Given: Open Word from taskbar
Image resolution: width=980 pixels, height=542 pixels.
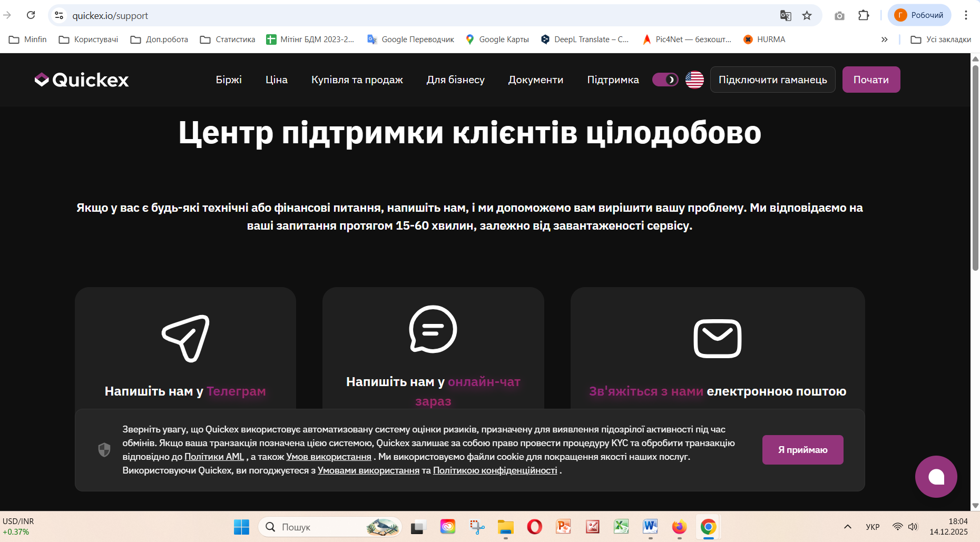Looking at the screenshot, I should pos(651,527).
